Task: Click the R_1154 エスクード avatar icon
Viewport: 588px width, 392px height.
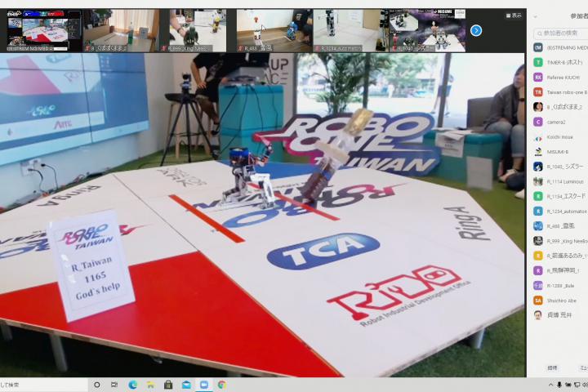Action: coord(538,196)
